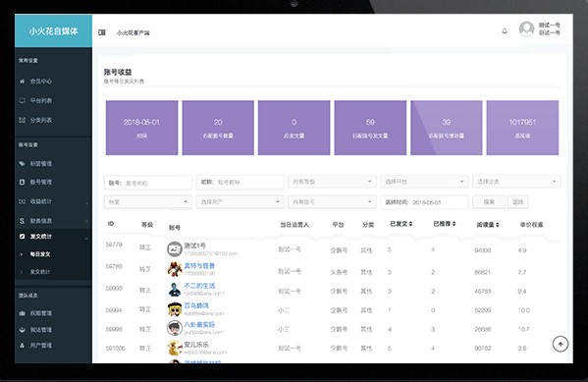Open the 不二的生活 account link

point(199,286)
